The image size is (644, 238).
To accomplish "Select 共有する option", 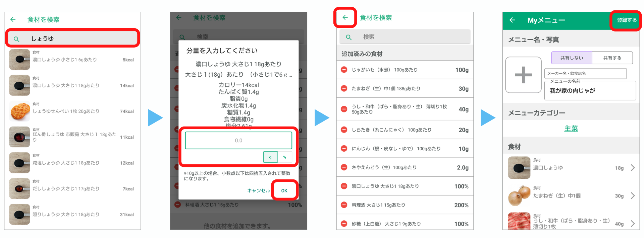I will [x=612, y=58].
